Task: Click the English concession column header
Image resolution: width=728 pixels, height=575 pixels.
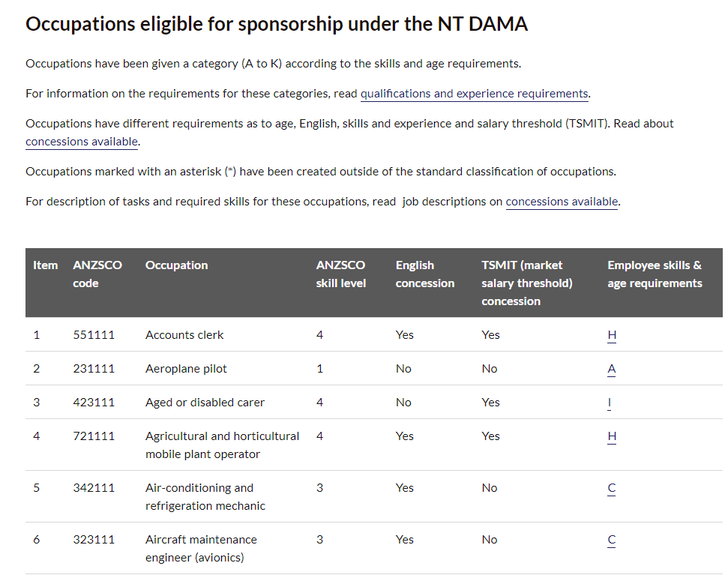Action: pyautogui.click(x=424, y=274)
